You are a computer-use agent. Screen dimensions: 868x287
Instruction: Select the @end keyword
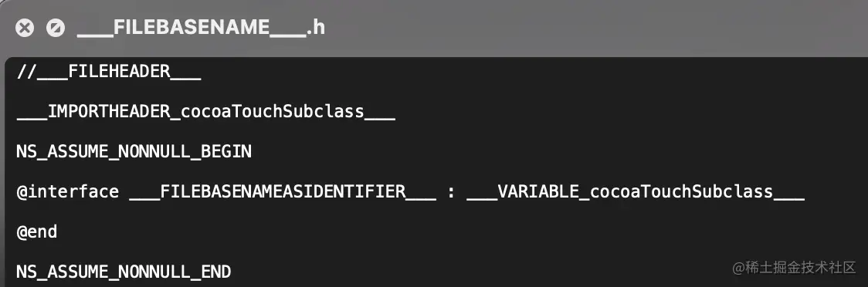37,231
